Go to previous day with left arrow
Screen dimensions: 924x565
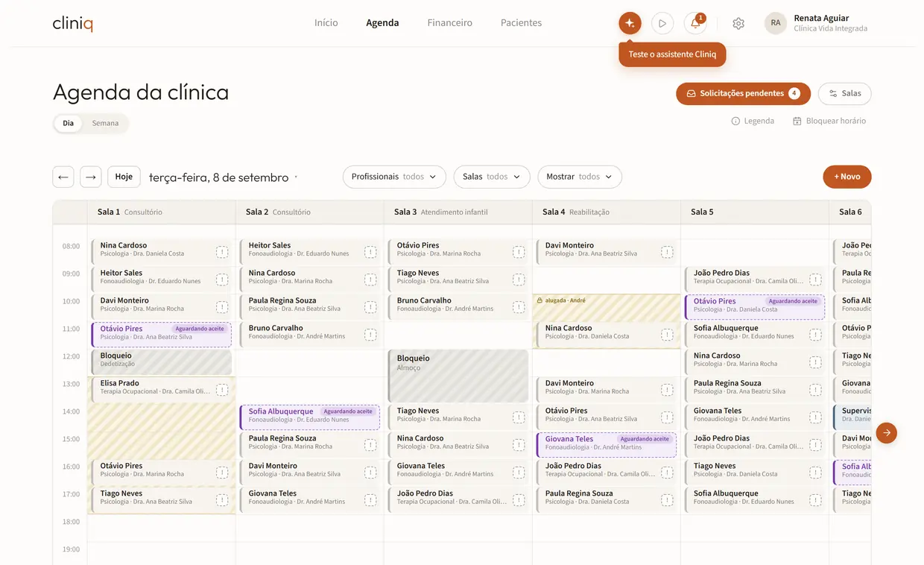coord(63,177)
